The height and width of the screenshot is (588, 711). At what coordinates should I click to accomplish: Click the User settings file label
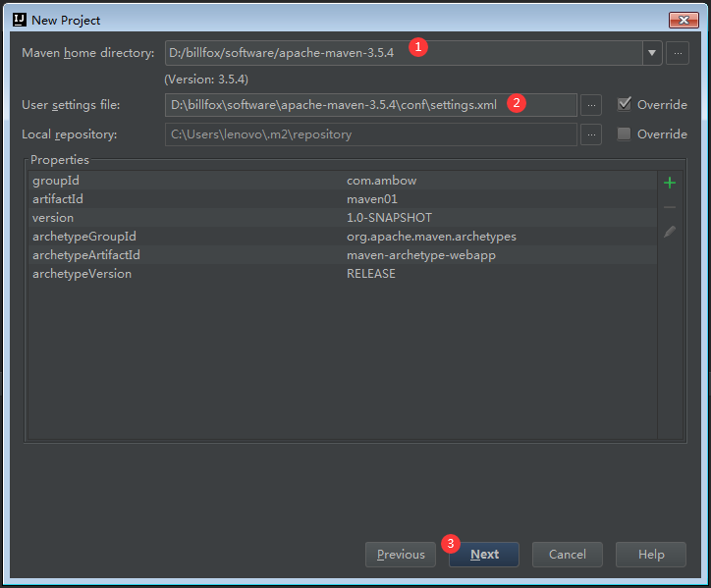click(71, 105)
